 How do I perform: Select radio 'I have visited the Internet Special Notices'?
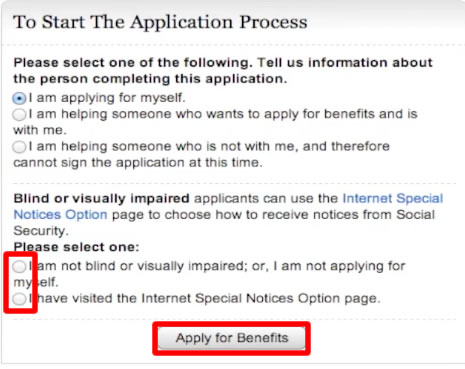(x=19, y=299)
